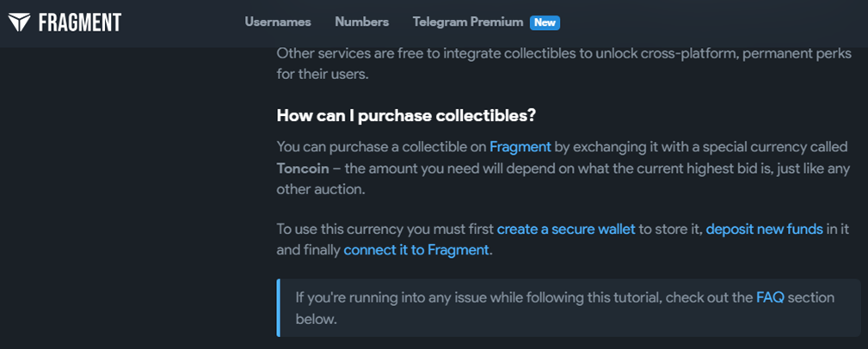Open the Usernames section
This screenshot has height=349, width=868.
pos(278,22)
